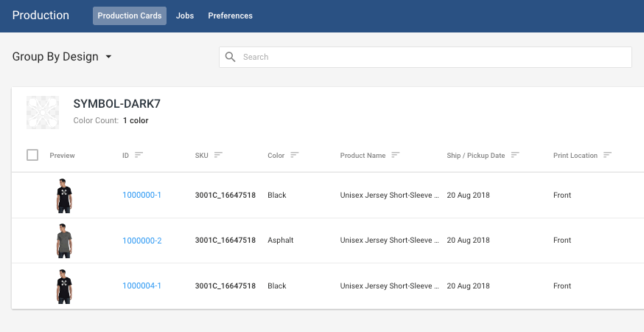Image resolution: width=644 pixels, height=332 pixels.
Task: Click the Production app title
Action: [x=41, y=15]
